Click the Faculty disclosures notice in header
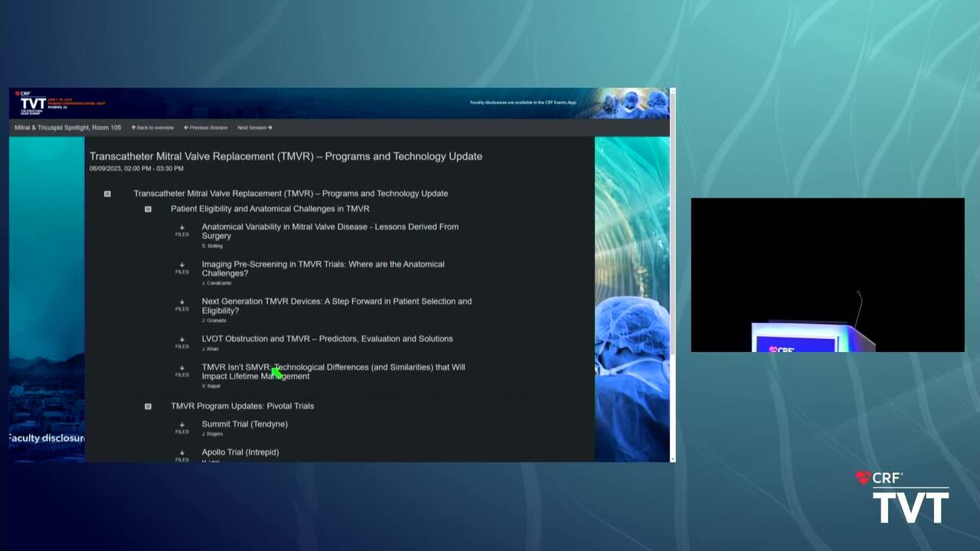The height and width of the screenshot is (551, 980). (x=523, y=103)
